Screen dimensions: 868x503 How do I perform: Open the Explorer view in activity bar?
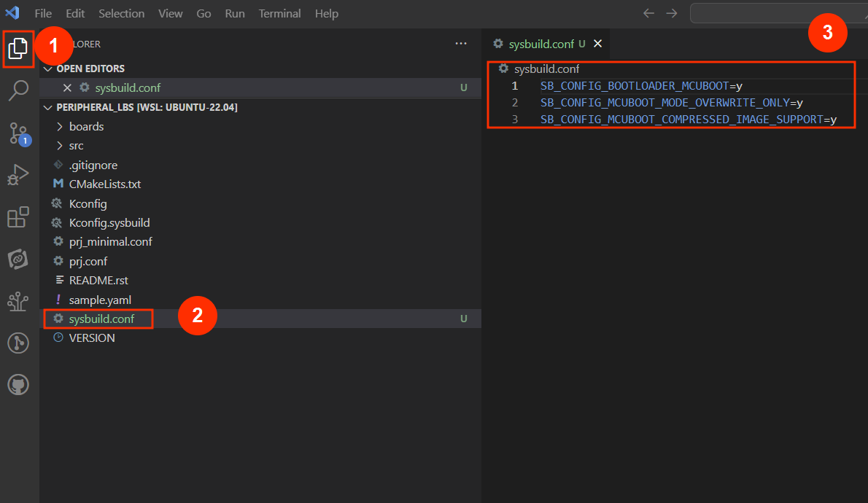pyautogui.click(x=18, y=49)
